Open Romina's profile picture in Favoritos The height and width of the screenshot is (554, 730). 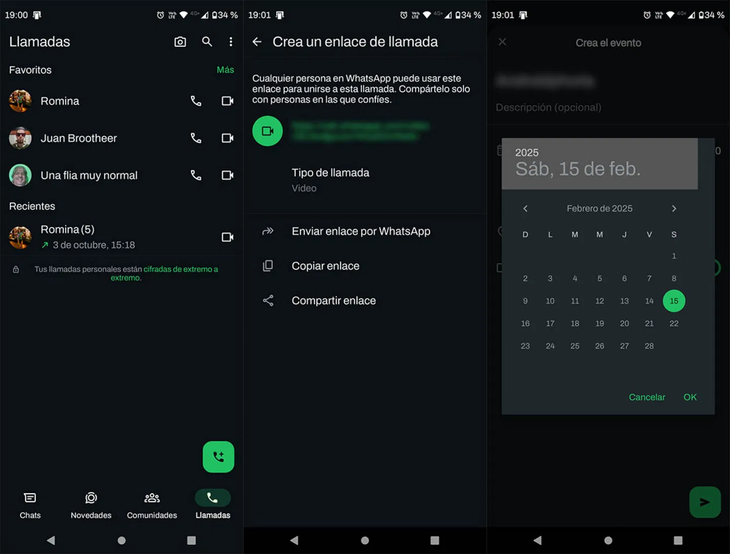20,101
